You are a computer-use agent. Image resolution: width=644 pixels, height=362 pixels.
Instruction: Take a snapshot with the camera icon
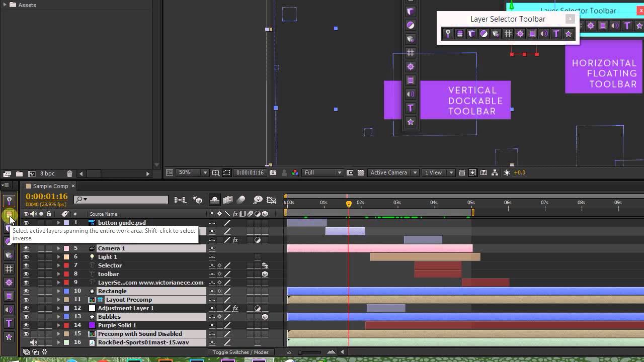(273, 172)
